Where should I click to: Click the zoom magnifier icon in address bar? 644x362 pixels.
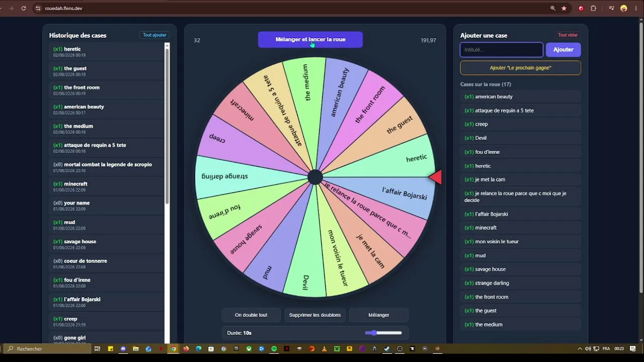553,9
